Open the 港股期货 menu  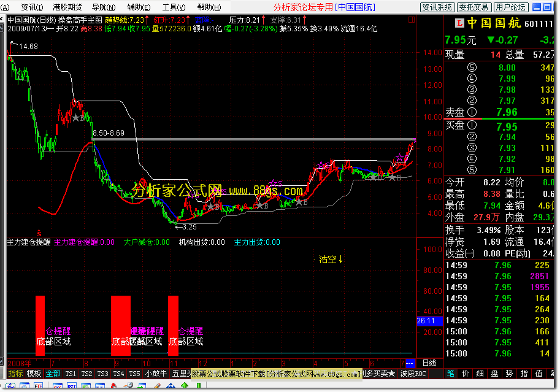click(67, 7)
